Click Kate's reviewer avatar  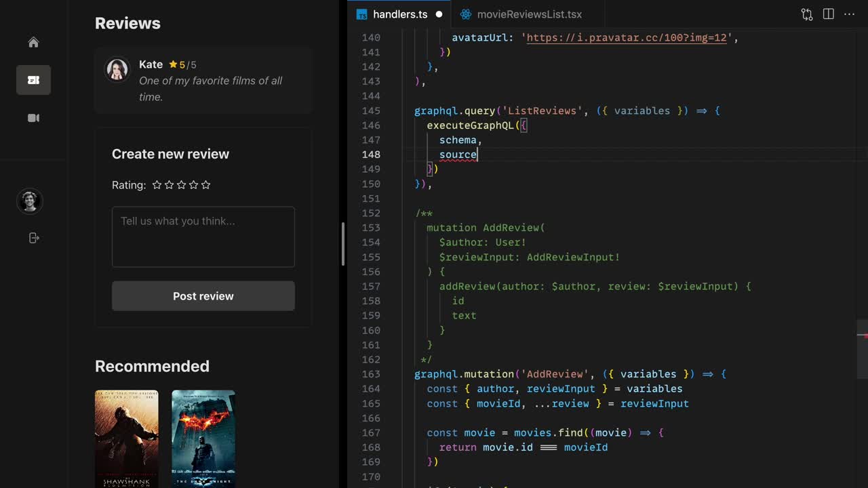(x=117, y=69)
